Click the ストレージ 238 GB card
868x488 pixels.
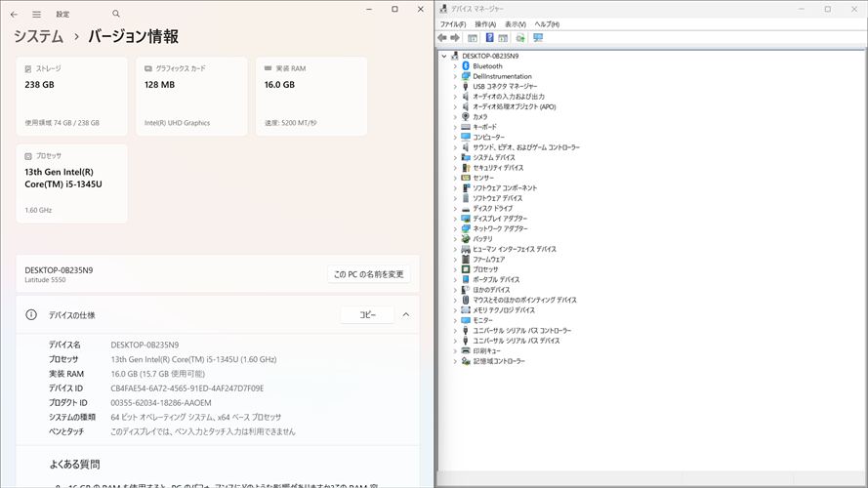pyautogui.click(x=71, y=96)
